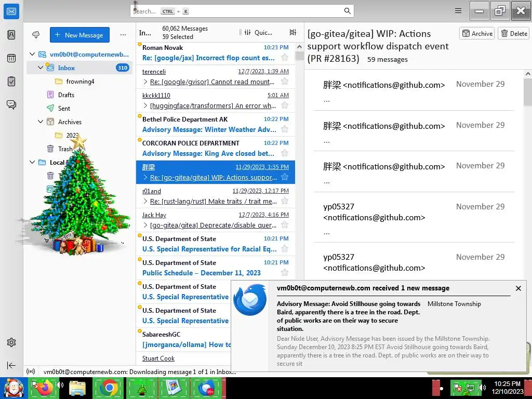Expand the huggingface/transformers thread
Image resolution: width=532 pixels, height=399 pixels.
[x=145, y=105]
